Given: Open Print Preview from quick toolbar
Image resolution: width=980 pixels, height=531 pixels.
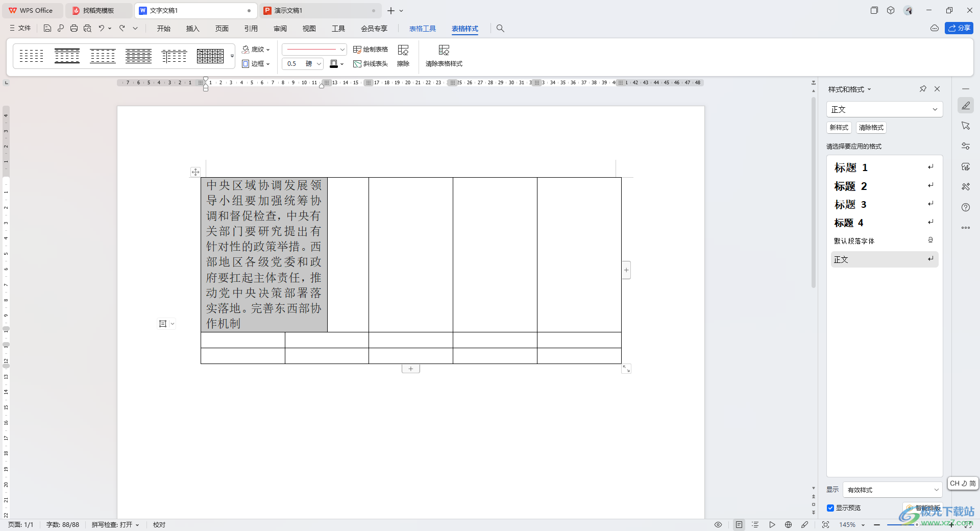Looking at the screenshot, I should pos(87,29).
